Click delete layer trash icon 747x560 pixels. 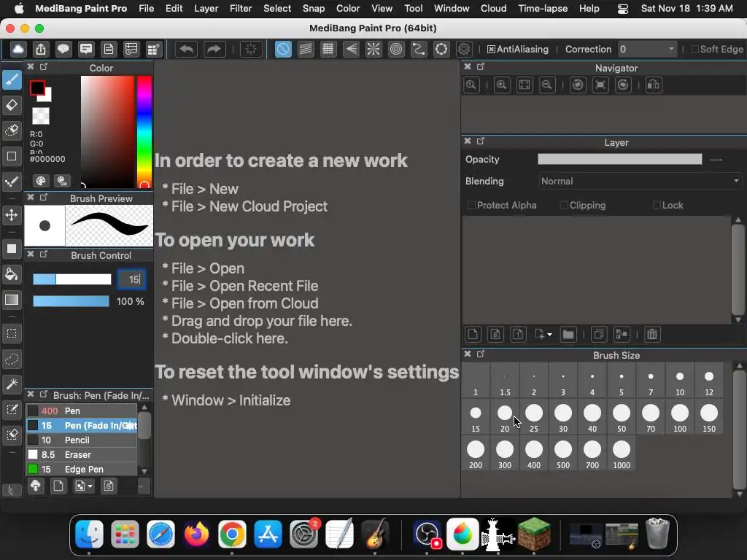tap(651, 334)
